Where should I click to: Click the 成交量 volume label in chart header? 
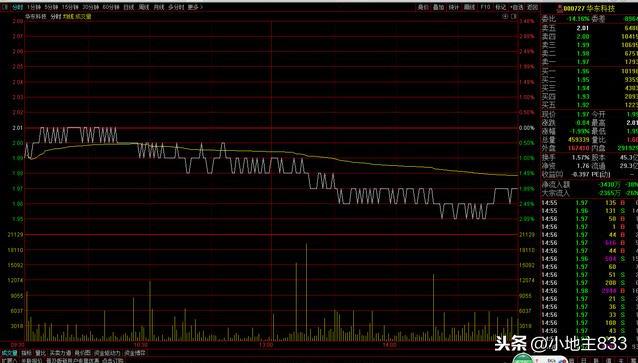pyautogui.click(x=83, y=17)
